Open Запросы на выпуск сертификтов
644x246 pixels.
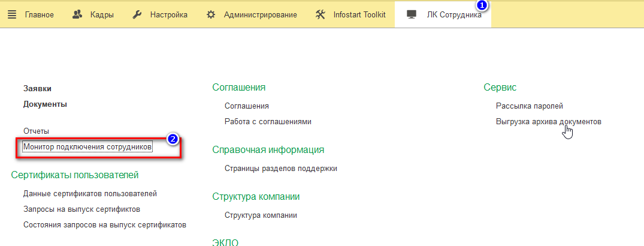[x=81, y=209]
